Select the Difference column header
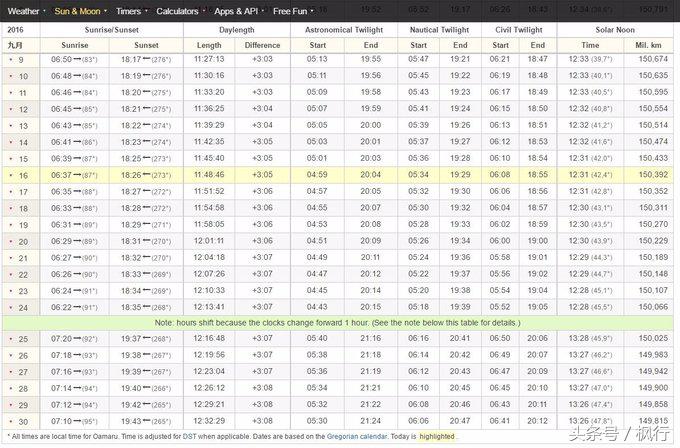The image size is (680, 448). click(x=262, y=45)
